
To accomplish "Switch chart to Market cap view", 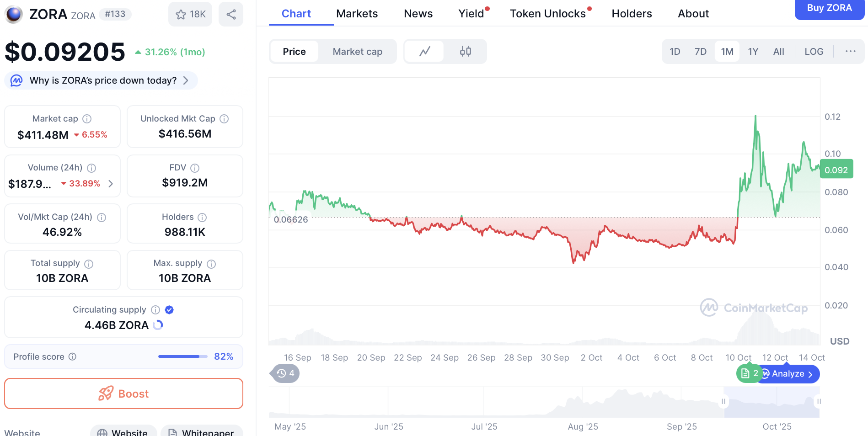I will 357,51.
